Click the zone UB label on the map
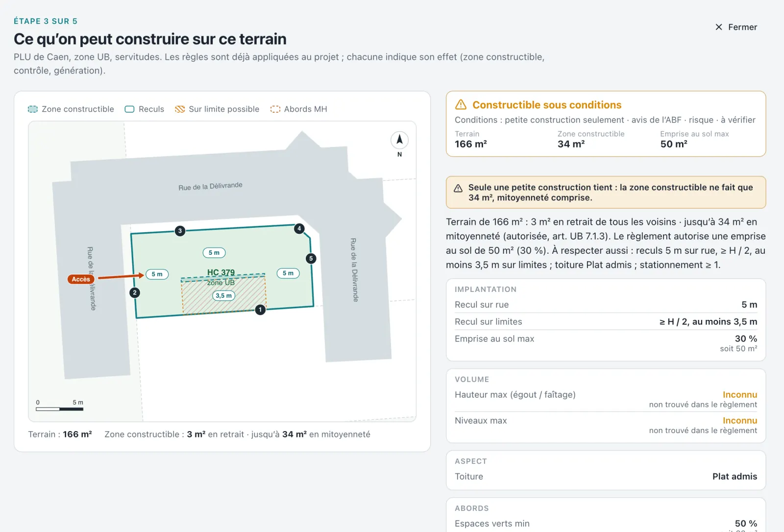This screenshot has height=532, width=784. (221, 283)
